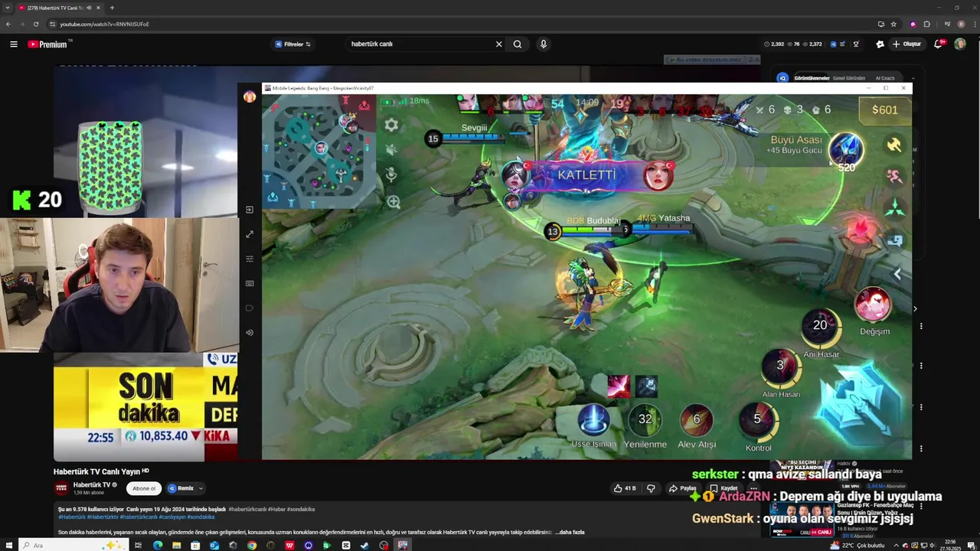Activate the Ani Hasar skill

821,326
